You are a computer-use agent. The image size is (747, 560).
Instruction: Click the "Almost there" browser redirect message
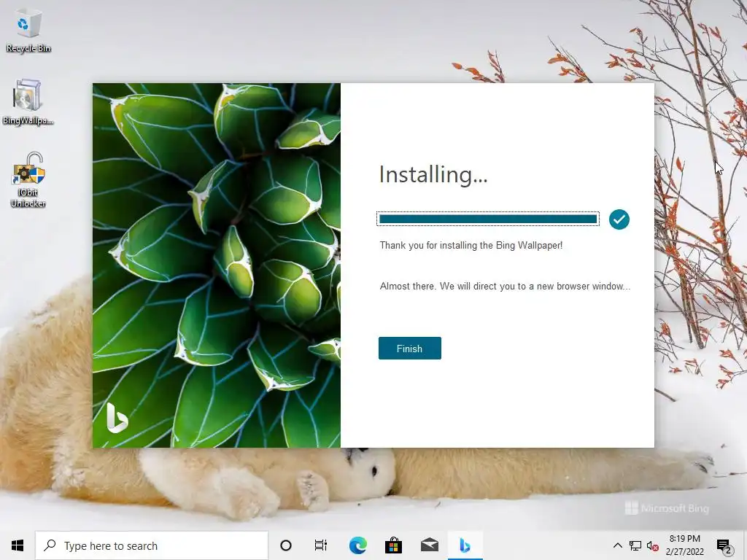pos(505,286)
